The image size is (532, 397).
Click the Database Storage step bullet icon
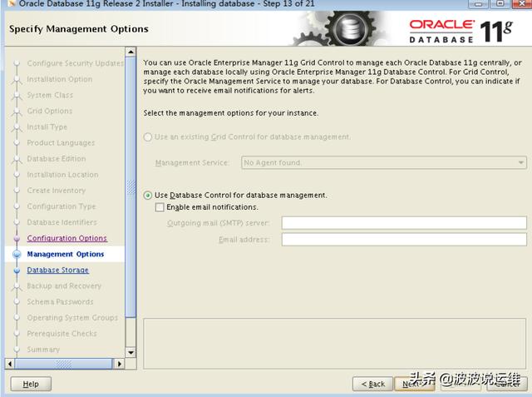pyautogui.click(x=17, y=270)
